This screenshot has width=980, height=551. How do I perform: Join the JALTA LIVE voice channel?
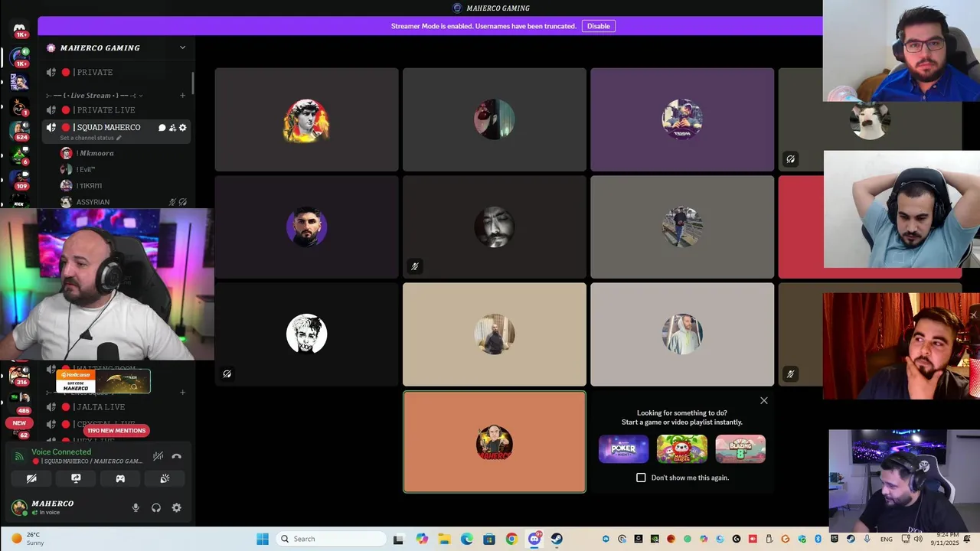point(116,407)
